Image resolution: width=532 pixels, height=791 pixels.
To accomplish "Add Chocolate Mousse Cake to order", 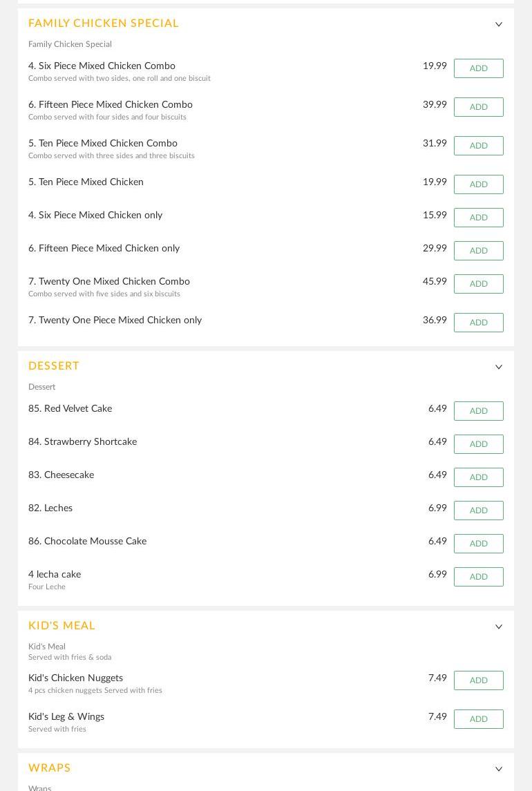I will point(478,544).
